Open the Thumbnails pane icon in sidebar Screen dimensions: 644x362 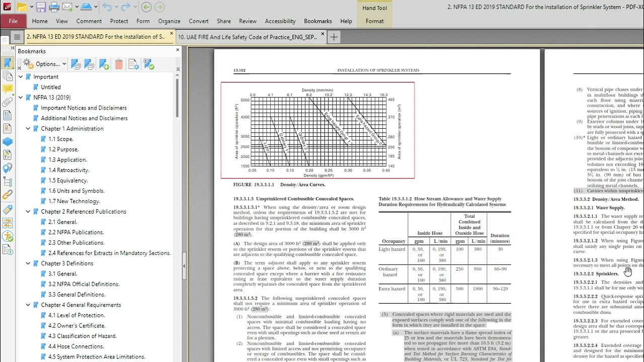click(x=7, y=76)
